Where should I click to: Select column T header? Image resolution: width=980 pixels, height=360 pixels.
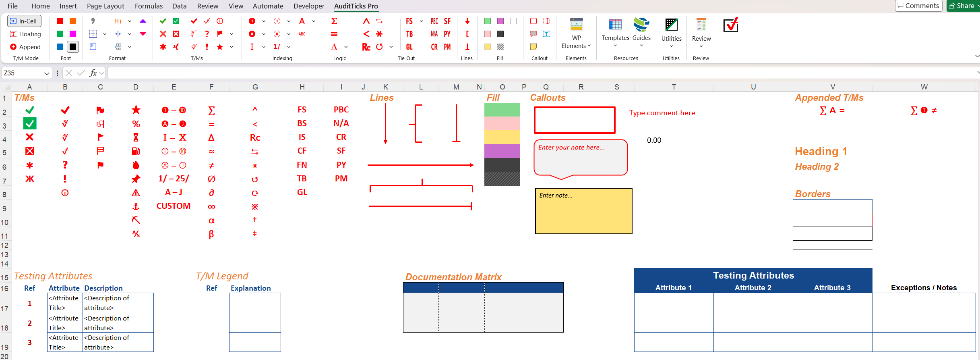(x=674, y=87)
